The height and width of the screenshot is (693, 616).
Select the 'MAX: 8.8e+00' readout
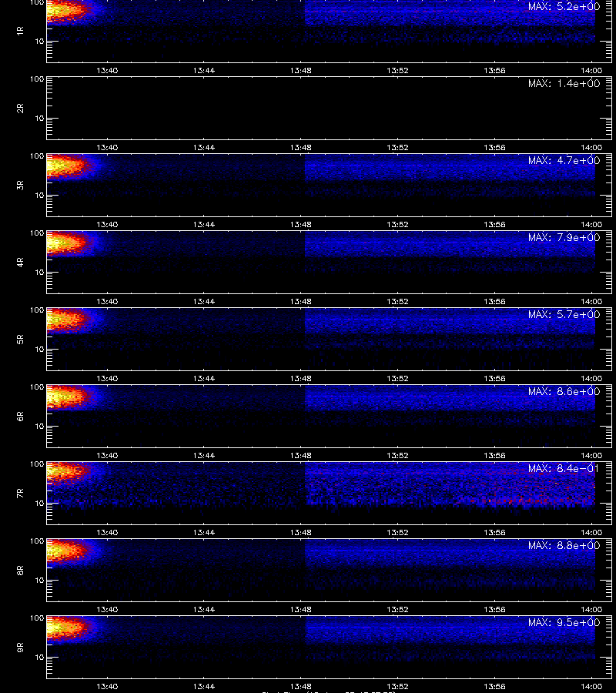coord(564,545)
